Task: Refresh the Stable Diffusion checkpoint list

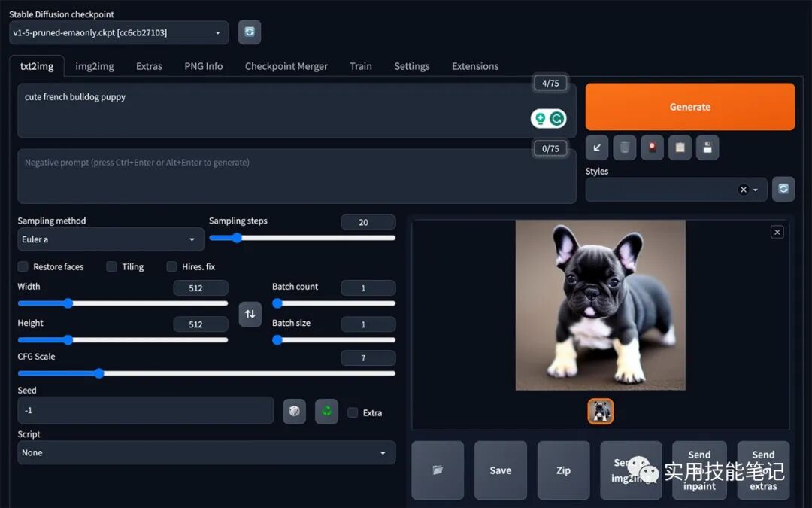Action: tap(249, 32)
